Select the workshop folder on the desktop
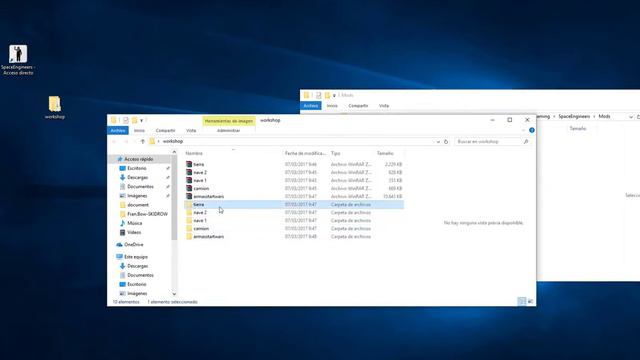 tap(55, 108)
